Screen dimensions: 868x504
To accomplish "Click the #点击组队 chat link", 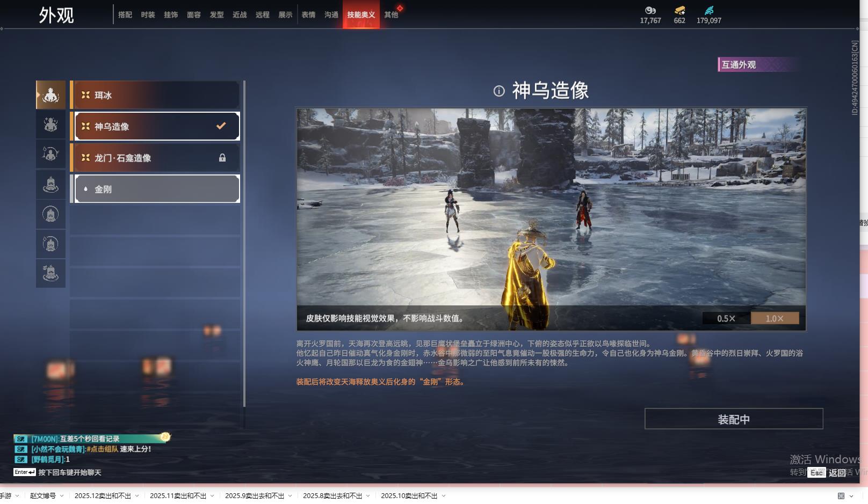I will point(102,449).
